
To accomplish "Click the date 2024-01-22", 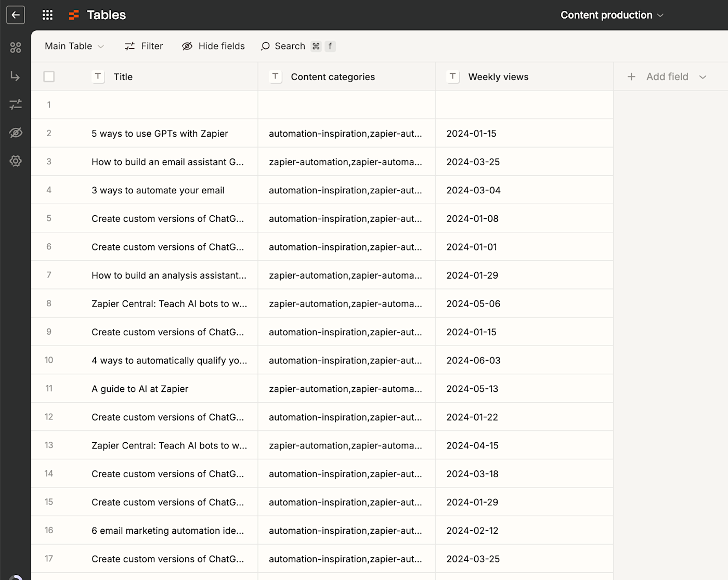I will [x=472, y=417].
